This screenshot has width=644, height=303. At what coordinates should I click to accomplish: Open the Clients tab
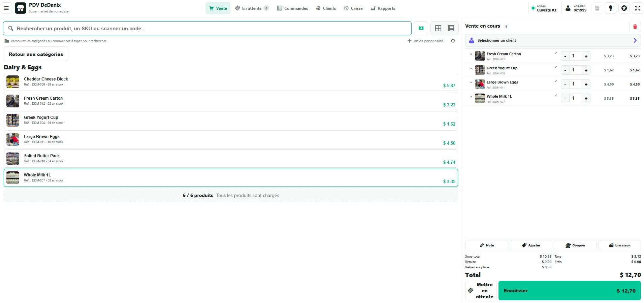pyautogui.click(x=326, y=8)
